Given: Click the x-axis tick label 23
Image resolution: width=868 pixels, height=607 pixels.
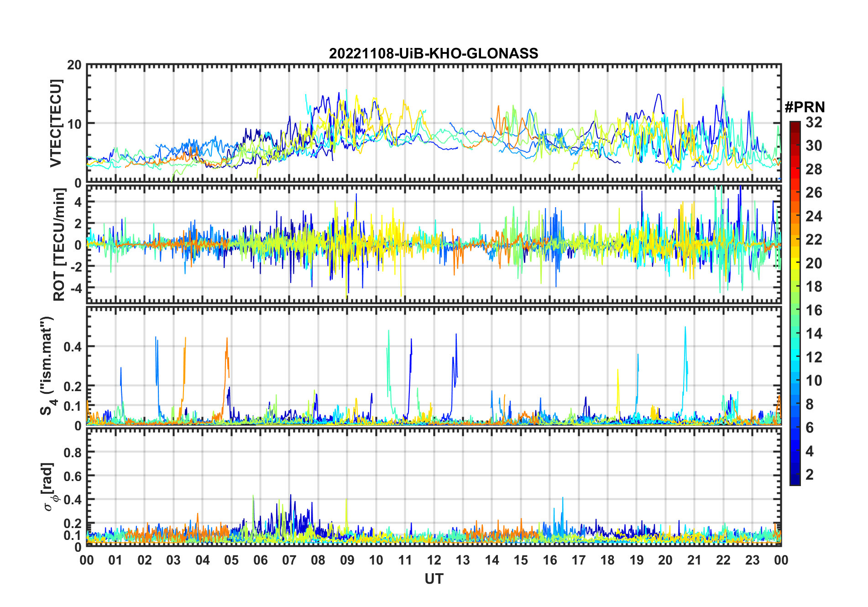Looking at the screenshot, I should coord(752,560).
